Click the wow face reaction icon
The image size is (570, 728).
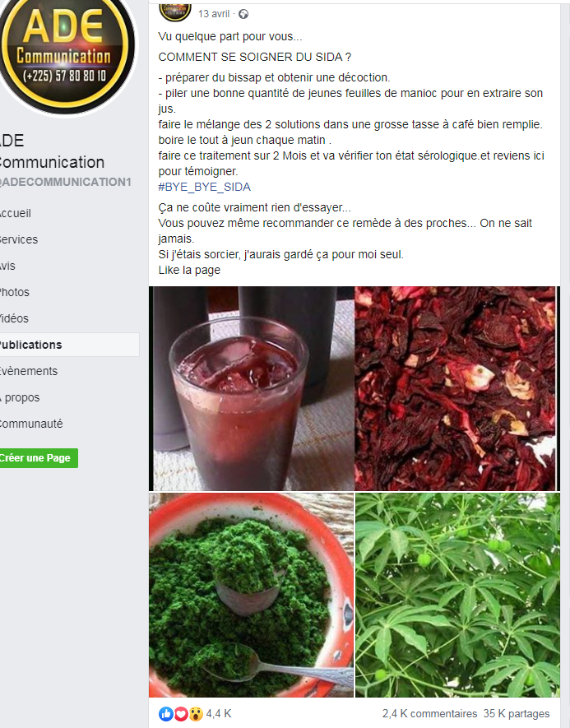[x=196, y=714]
